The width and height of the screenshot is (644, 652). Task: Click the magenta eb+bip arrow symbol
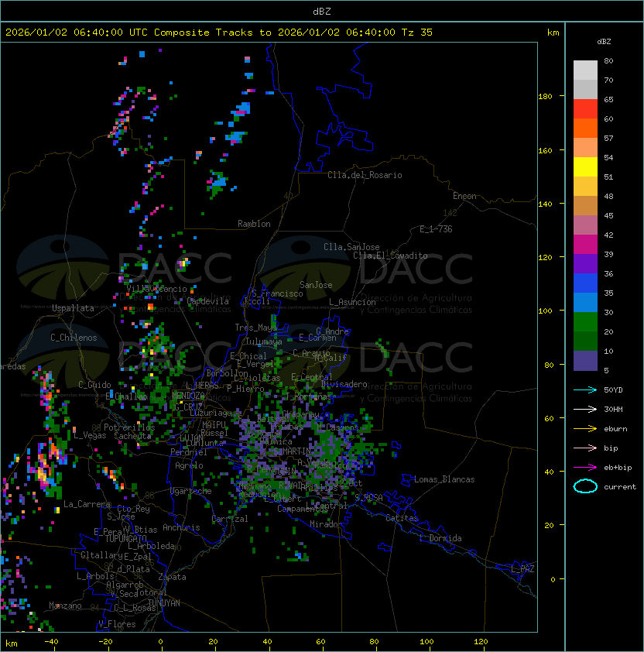pos(585,468)
